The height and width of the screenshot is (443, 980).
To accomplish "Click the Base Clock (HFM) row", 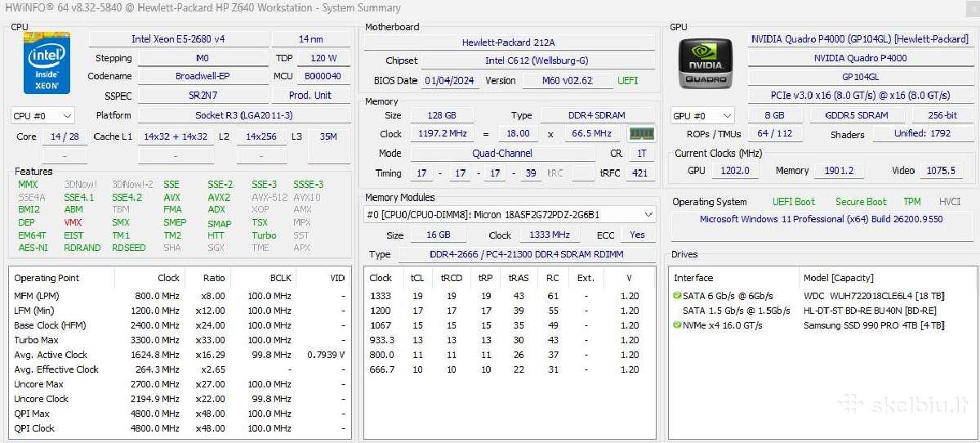I will click(x=180, y=325).
